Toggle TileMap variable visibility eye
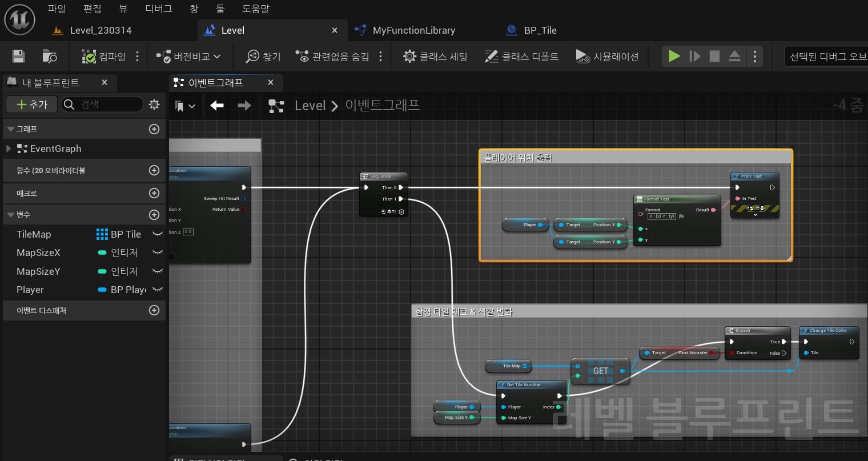 tap(158, 234)
